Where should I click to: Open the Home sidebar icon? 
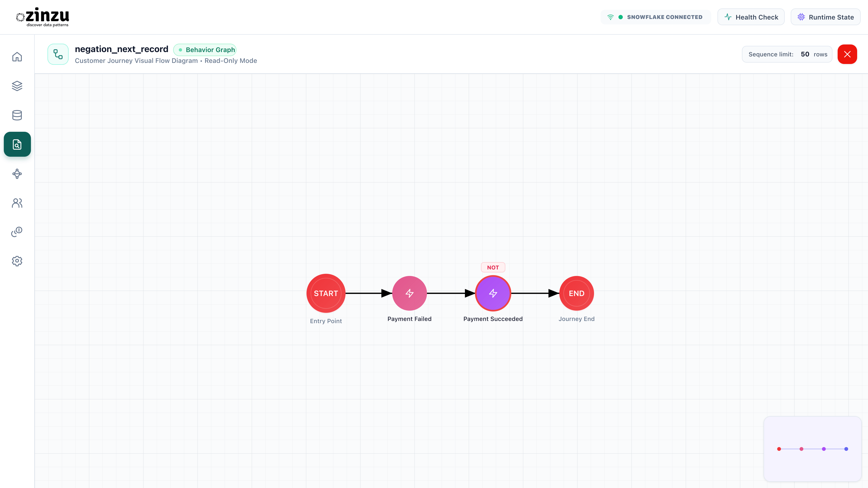tap(17, 57)
